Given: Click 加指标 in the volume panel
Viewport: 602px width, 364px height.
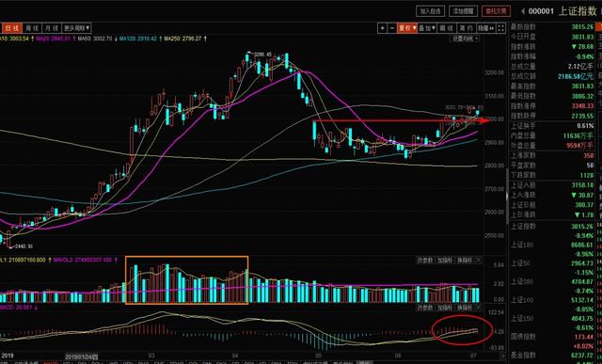Looking at the screenshot, I should tap(445, 261).
